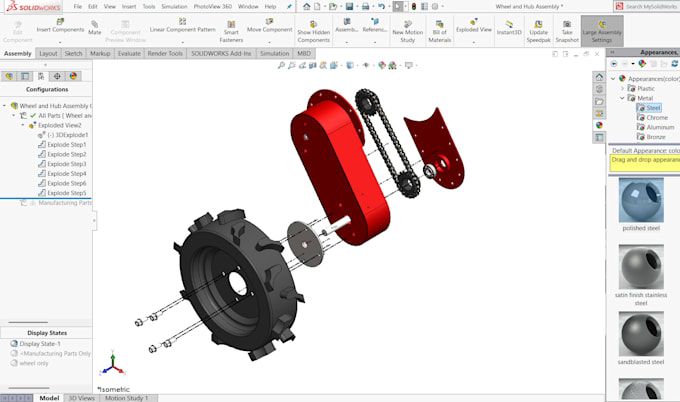Viewport: 680px width, 402px height.
Task: Select the Bronze appearance folder
Action: click(651, 137)
